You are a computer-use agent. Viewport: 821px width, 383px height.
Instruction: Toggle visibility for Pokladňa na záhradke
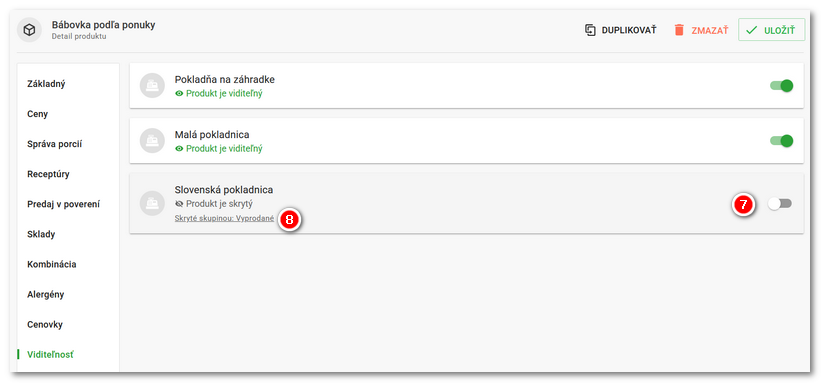[x=781, y=86]
